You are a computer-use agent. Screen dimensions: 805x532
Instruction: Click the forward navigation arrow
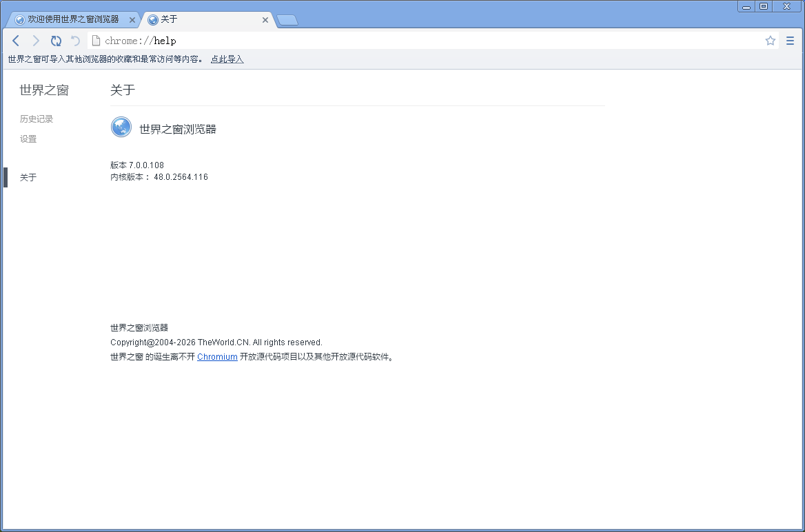click(x=36, y=41)
